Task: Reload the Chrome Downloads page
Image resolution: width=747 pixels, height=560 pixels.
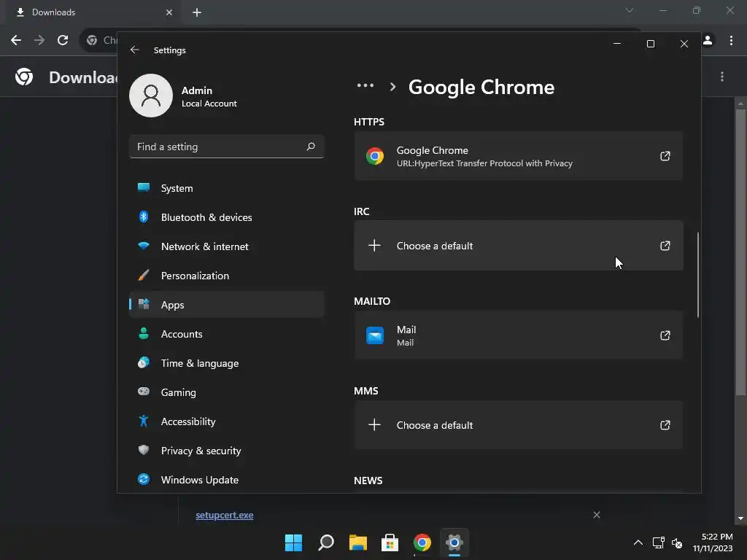Action: point(63,40)
